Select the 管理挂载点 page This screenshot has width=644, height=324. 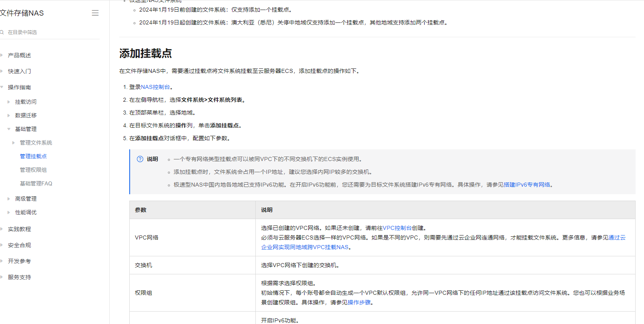pos(33,156)
